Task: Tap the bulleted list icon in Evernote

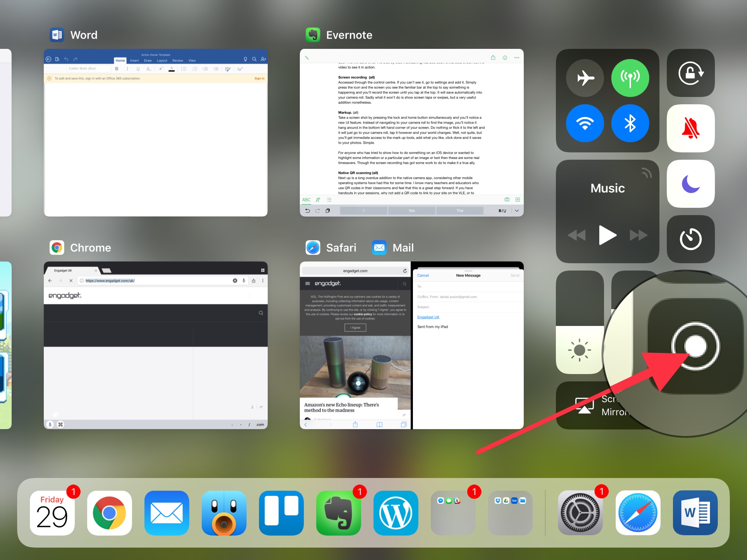Action: [x=329, y=200]
